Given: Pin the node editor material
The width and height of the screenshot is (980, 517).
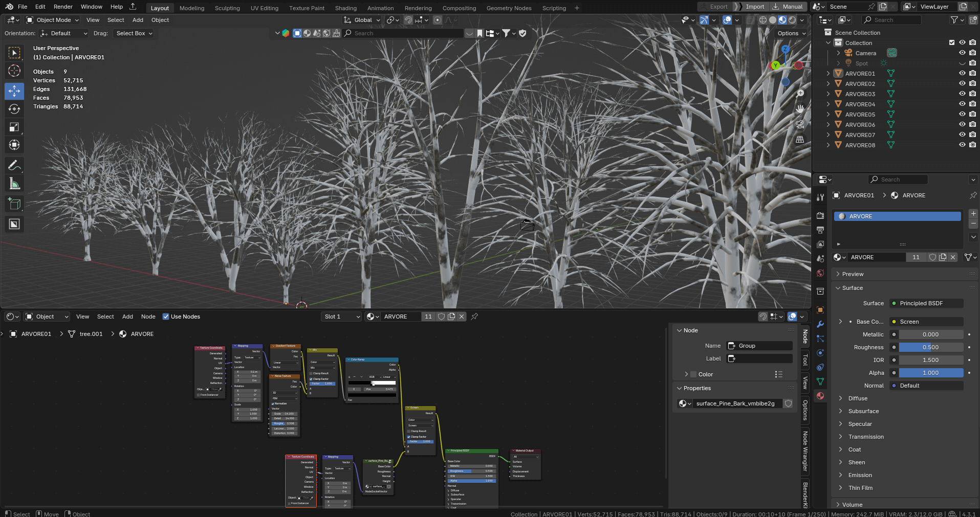Looking at the screenshot, I should click(474, 317).
